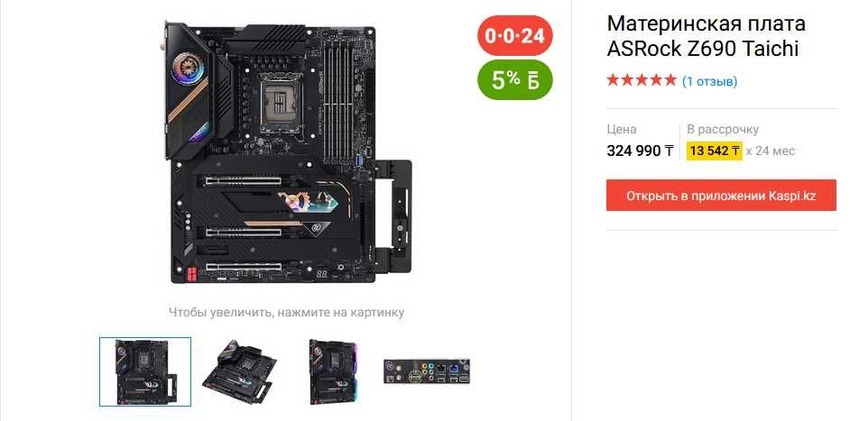Image resolution: width=868 pixels, height=421 pixels.
Task: Click the red 0-0-24 installment badge
Action: [x=515, y=35]
